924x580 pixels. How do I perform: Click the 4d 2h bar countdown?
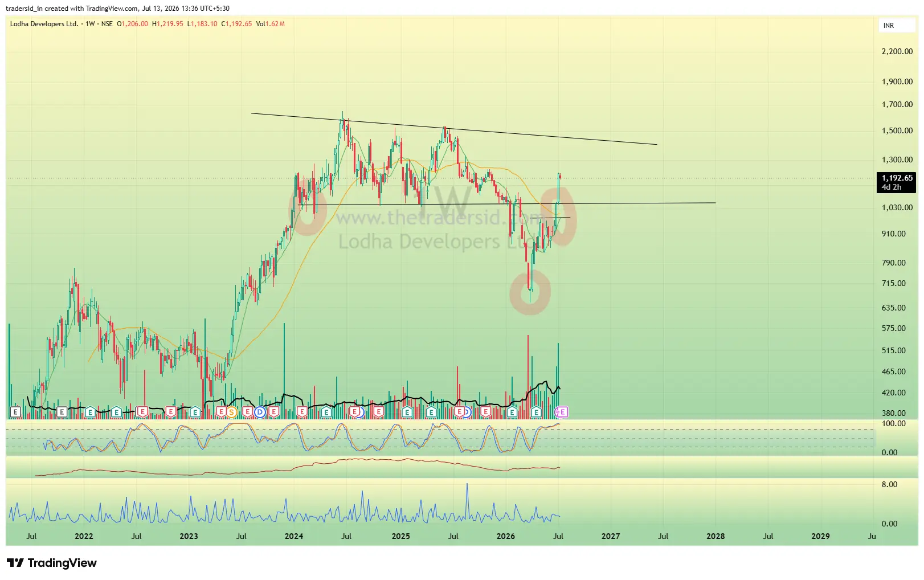pyautogui.click(x=892, y=187)
